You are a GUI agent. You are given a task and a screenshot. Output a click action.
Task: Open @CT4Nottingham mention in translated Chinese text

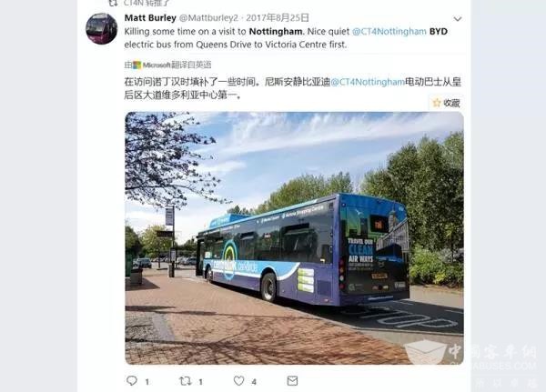tap(368, 82)
